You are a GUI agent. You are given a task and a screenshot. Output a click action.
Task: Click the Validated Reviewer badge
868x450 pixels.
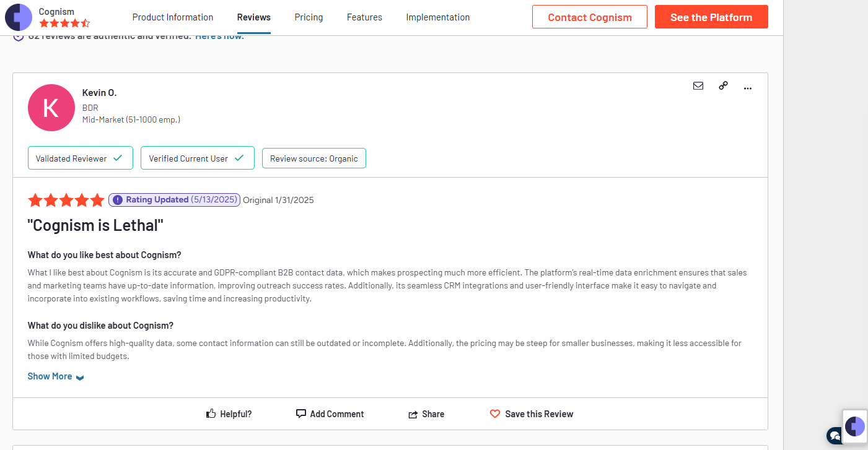[81, 158]
